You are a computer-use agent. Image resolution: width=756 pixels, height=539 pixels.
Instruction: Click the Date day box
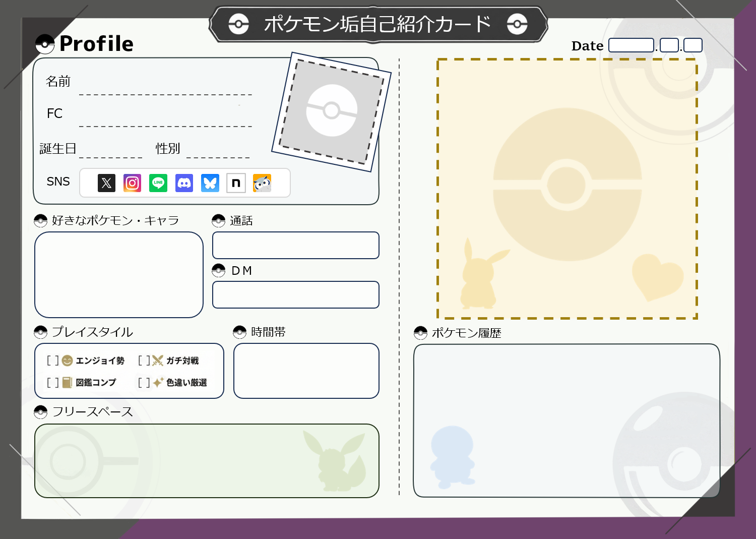(x=693, y=45)
